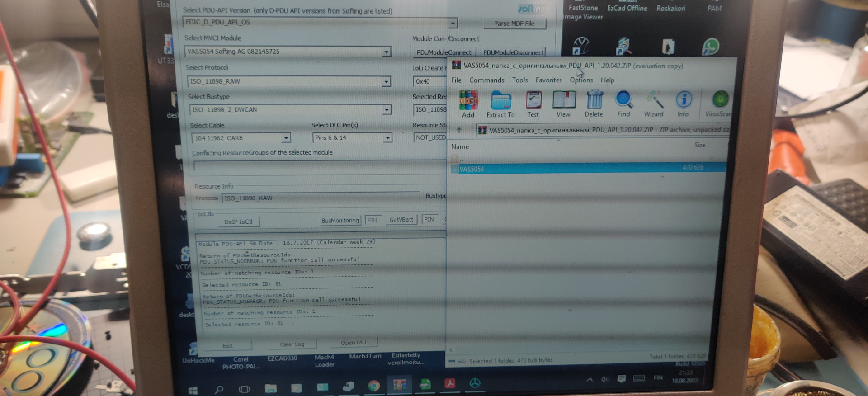Expand the Select Protocol dropdown
This screenshot has width=868, height=396.
[x=386, y=82]
